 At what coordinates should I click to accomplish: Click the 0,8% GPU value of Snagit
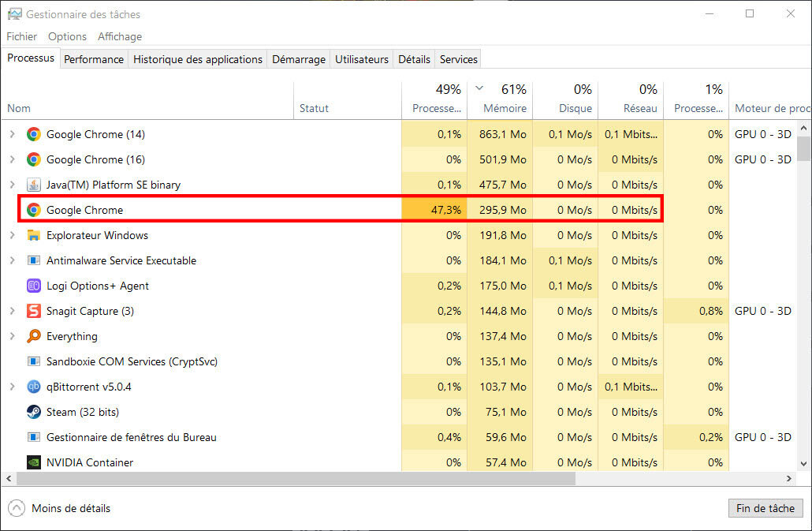[x=697, y=311]
